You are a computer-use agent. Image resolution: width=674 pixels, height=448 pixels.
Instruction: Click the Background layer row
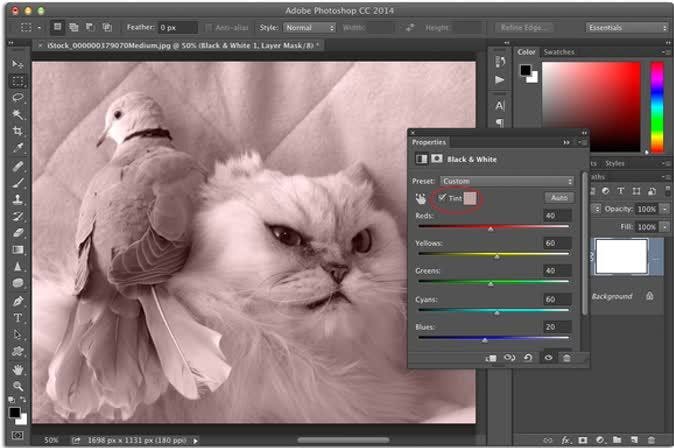627,297
